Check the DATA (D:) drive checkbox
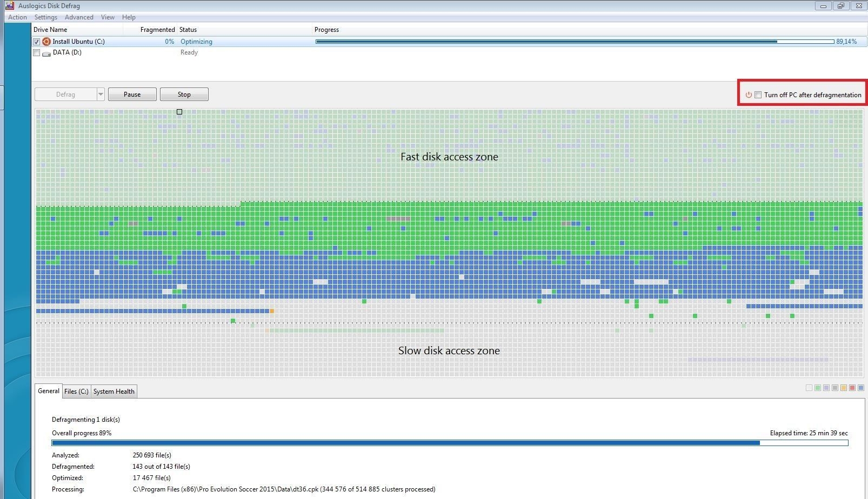This screenshot has height=499, width=868. click(36, 52)
